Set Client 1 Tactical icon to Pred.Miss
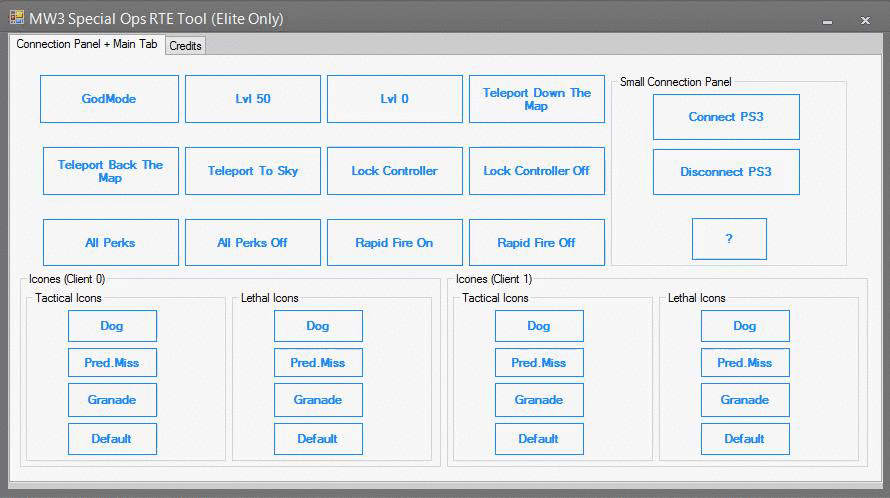 click(x=539, y=363)
